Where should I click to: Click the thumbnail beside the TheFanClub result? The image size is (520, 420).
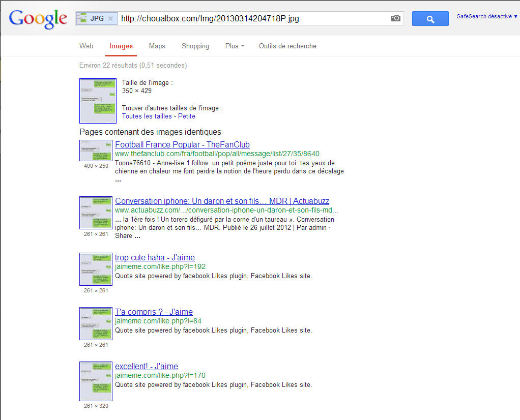[x=96, y=151]
